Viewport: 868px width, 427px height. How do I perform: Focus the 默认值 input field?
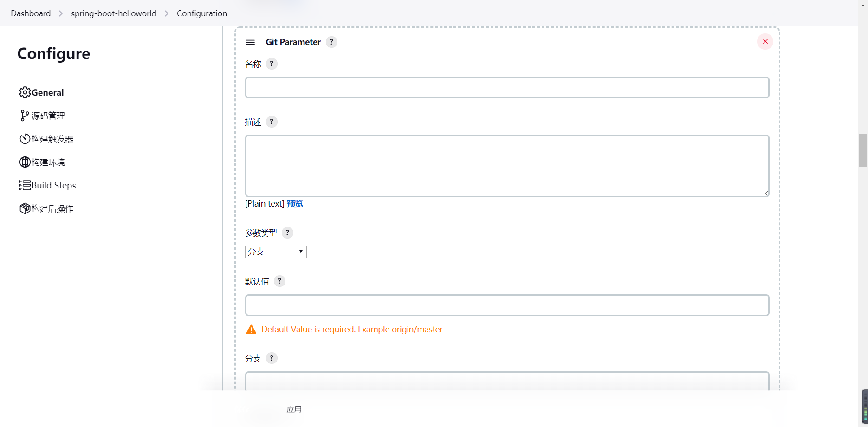(x=507, y=305)
